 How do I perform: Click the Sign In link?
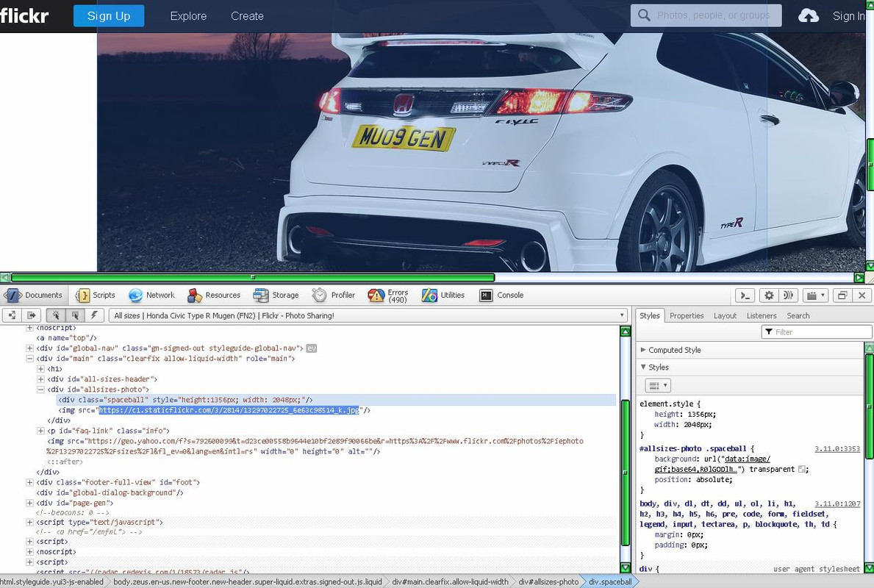850,16
